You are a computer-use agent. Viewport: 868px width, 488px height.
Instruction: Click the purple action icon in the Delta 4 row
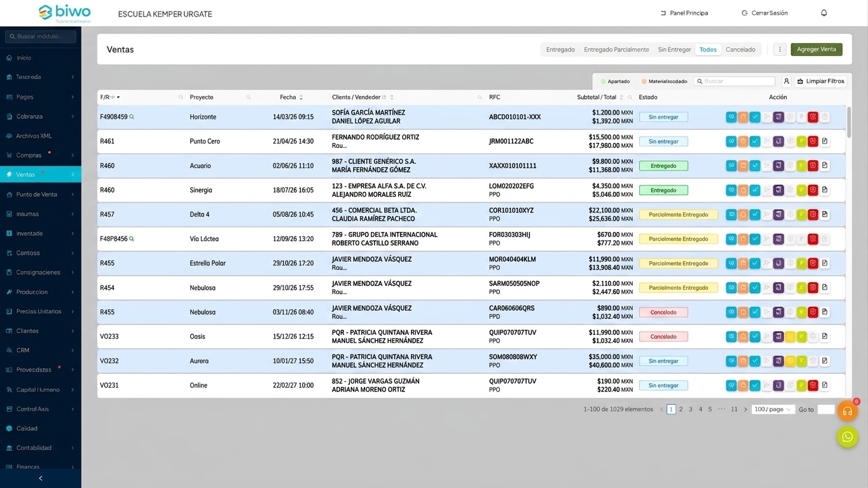pyautogui.click(x=778, y=215)
